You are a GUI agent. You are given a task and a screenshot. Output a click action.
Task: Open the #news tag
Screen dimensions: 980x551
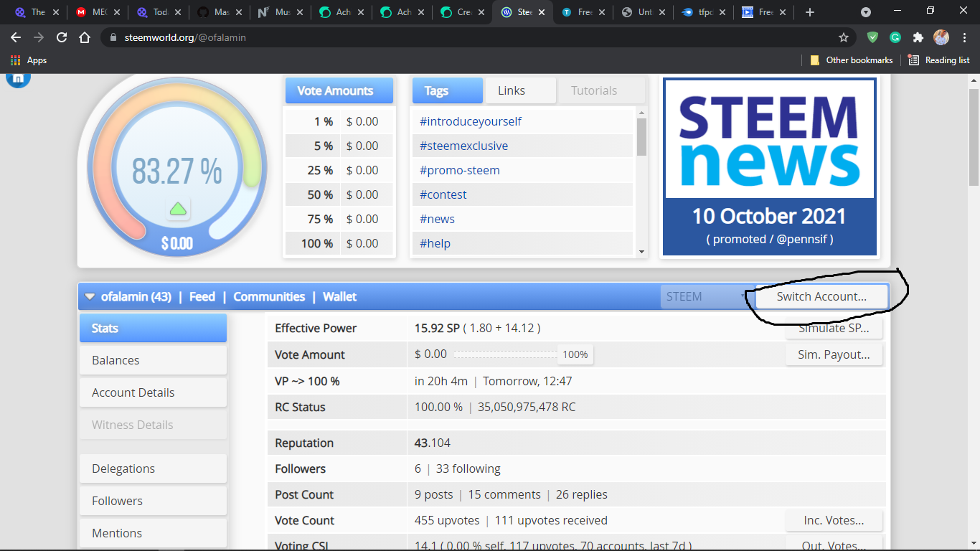[437, 219]
